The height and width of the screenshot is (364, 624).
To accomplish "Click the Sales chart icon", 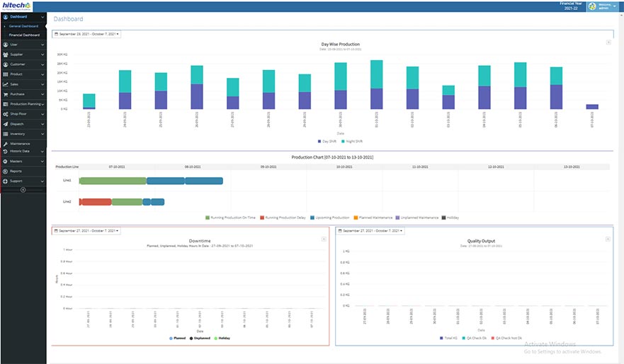I will 6,84.
